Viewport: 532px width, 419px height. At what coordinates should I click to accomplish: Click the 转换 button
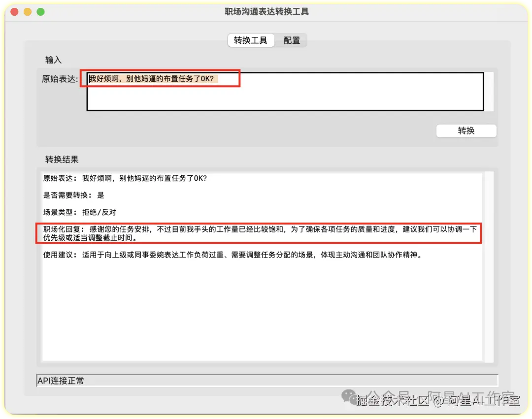click(466, 131)
